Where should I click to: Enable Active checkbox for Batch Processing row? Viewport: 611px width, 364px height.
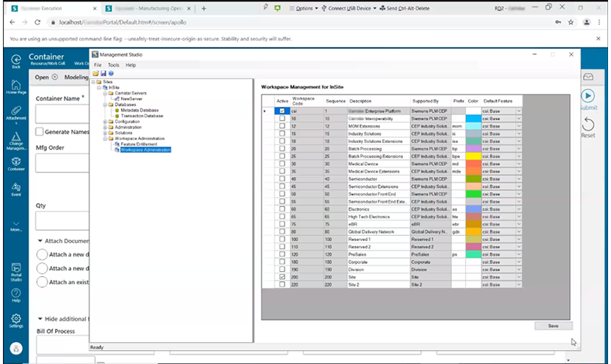tap(282, 149)
